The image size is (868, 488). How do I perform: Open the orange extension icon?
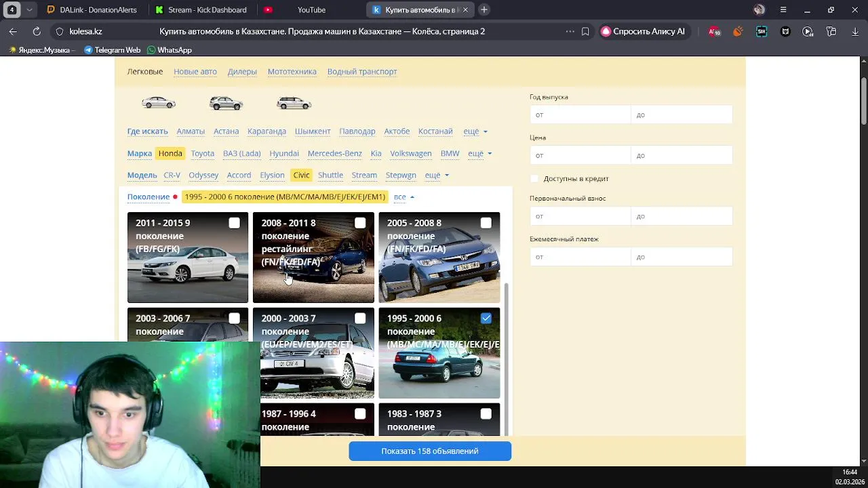pyautogui.click(x=738, y=31)
